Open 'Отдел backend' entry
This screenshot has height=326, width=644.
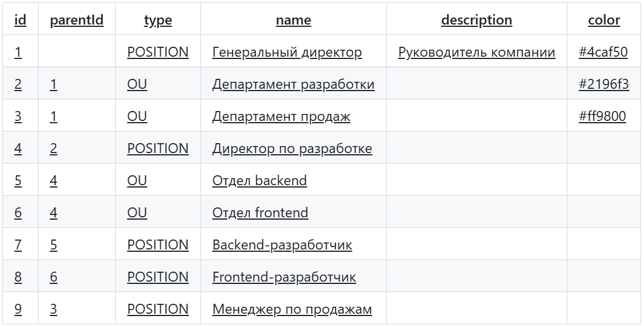[x=259, y=181]
